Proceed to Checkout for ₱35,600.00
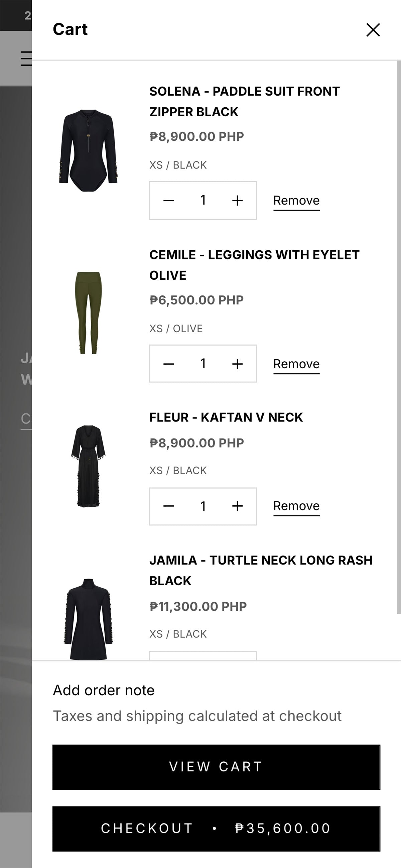This screenshot has width=401, height=868. (216, 829)
